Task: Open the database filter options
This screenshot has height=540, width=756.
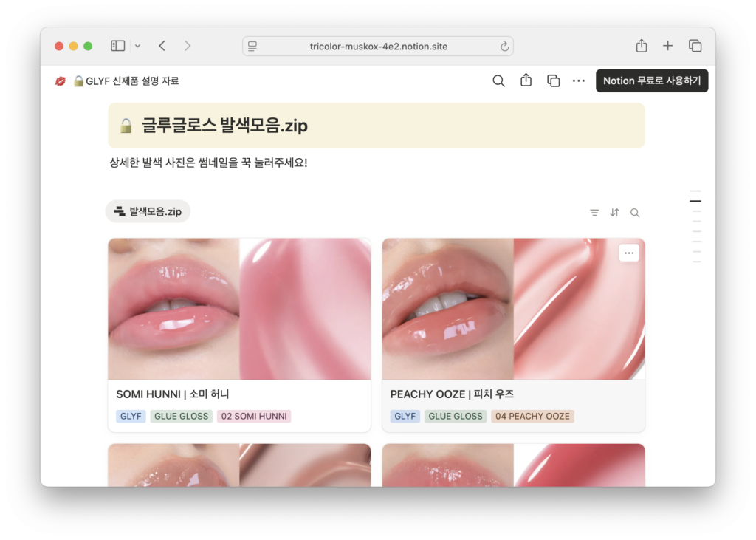Action: [x=594, y=213]
